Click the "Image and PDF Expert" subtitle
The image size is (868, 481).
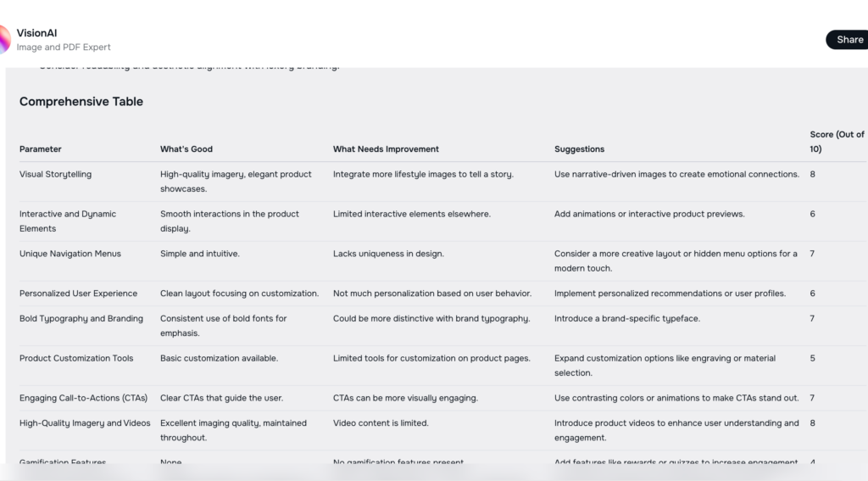coord(64,48)
